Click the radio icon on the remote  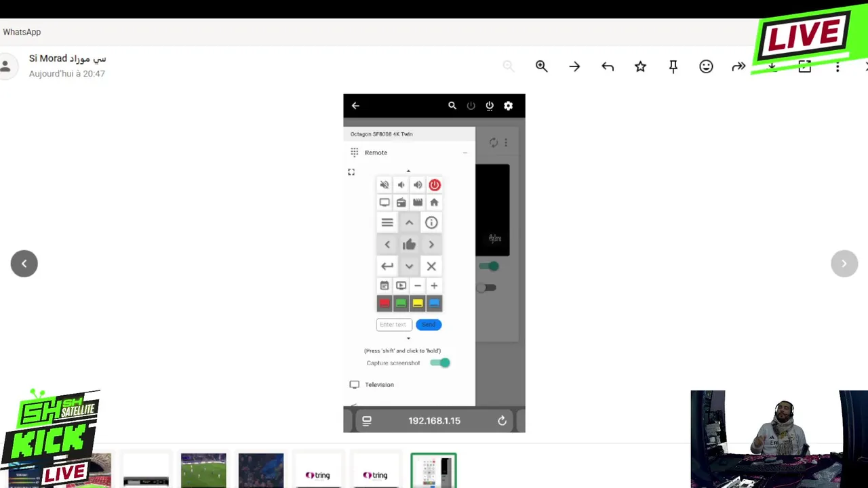pos(401,202)
